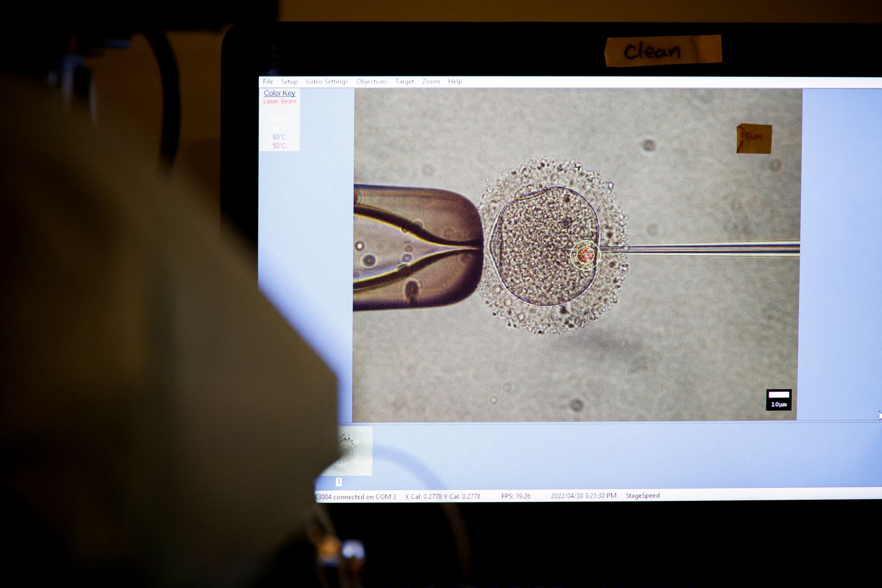Open the Zoom menu

pos(431,81)
